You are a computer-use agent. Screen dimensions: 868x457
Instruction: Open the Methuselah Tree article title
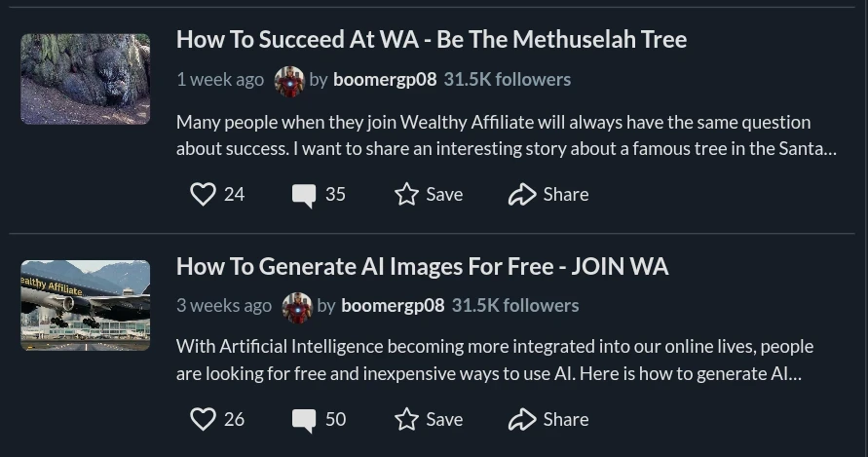431,40
